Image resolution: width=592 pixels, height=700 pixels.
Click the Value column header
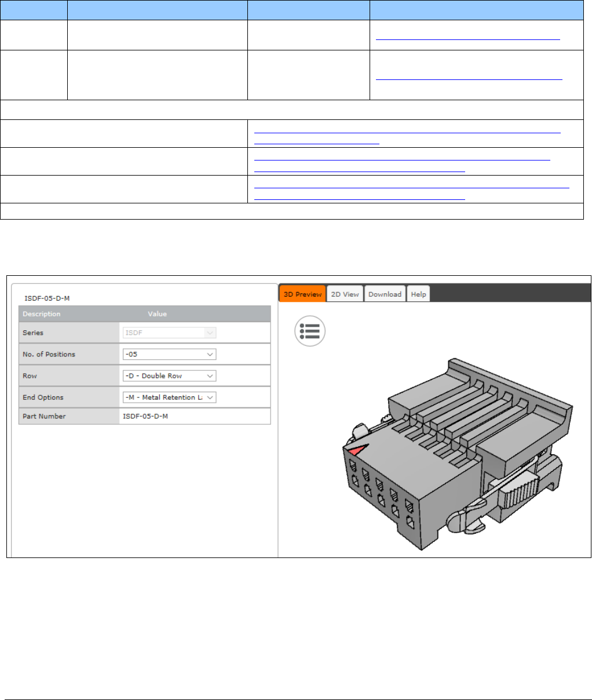(157, 314)
